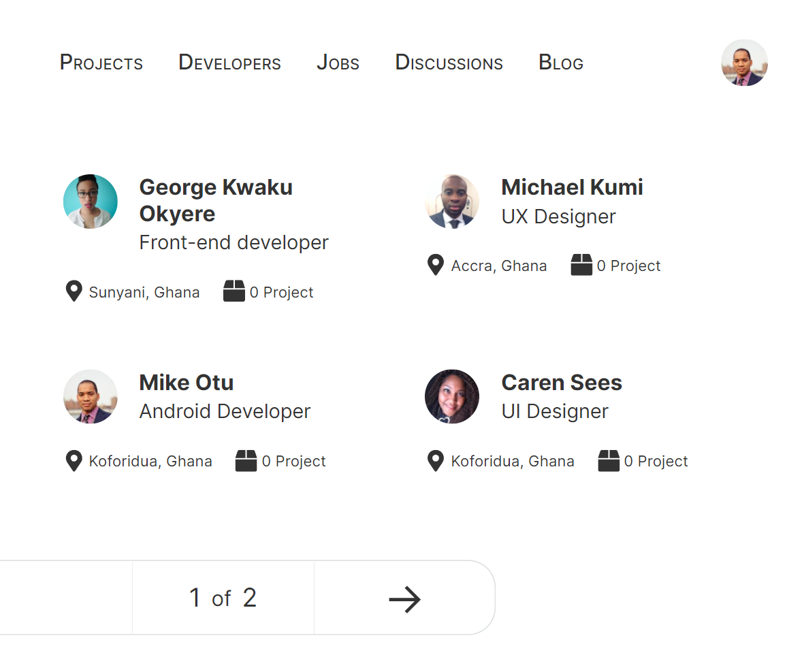Open the Developers navigation link
The height and width of the screenshot is (672, 804).
point(229,63)
